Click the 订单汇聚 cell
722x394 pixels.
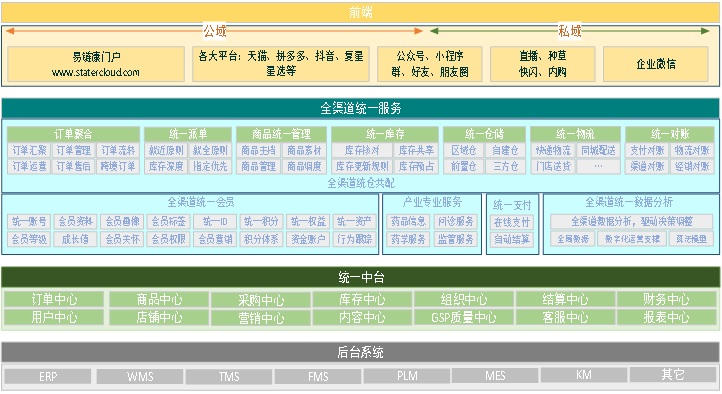pyautogui.click(x=29, y=150)
